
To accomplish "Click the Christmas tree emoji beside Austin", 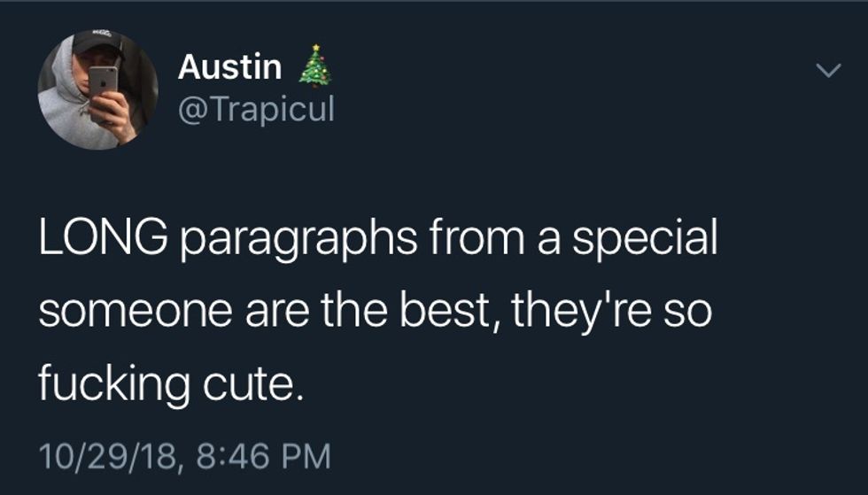I will click(x=314, y=68).
